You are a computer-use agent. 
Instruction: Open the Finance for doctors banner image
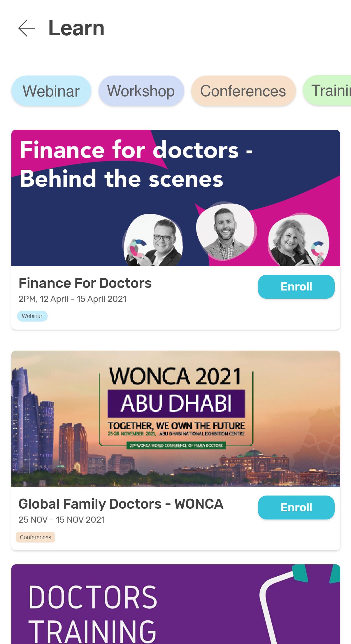coord(176,198)
